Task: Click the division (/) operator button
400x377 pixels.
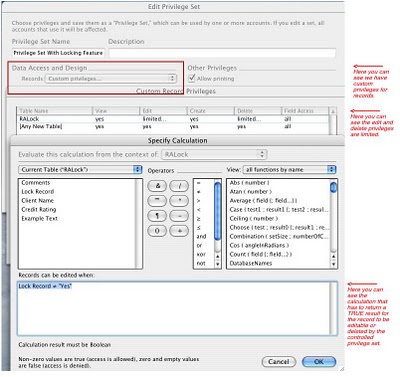Action: click(x=179, y=186)
